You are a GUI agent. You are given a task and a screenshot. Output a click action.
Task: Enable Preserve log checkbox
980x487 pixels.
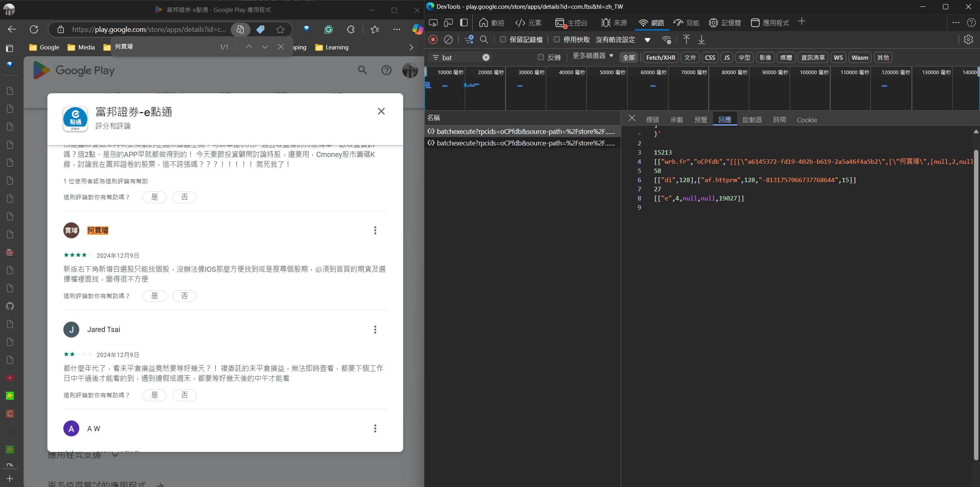(503, 39)
